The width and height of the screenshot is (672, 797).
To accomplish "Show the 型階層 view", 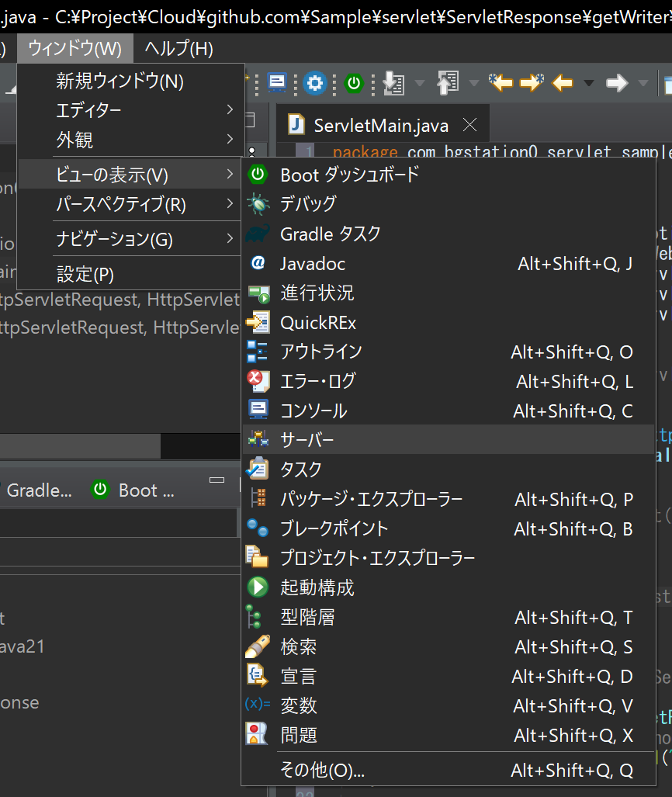I will pos(449,617).
